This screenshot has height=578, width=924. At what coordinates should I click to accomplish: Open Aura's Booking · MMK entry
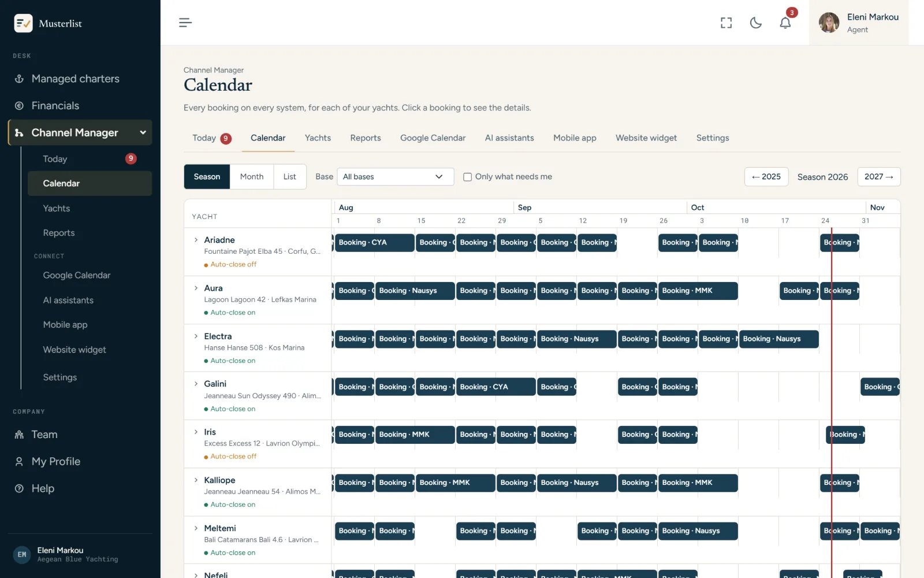698,291
